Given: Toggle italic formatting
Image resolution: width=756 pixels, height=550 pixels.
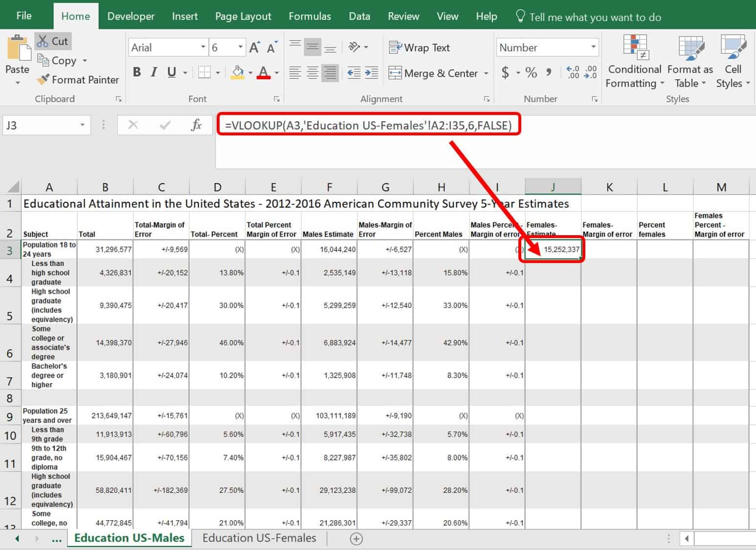Looking at the screenshot, I should (x=154, y=72).
